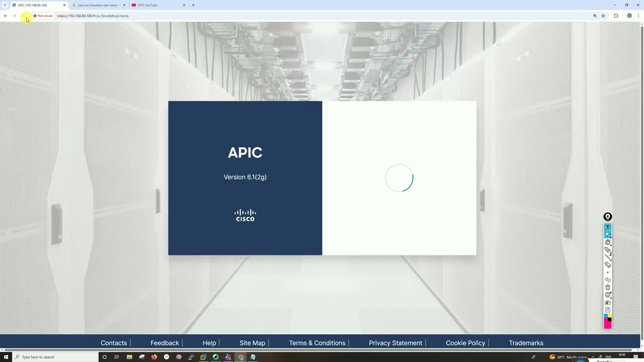
Task: Open the Chrome profile avatar
Action: (629, 16)
